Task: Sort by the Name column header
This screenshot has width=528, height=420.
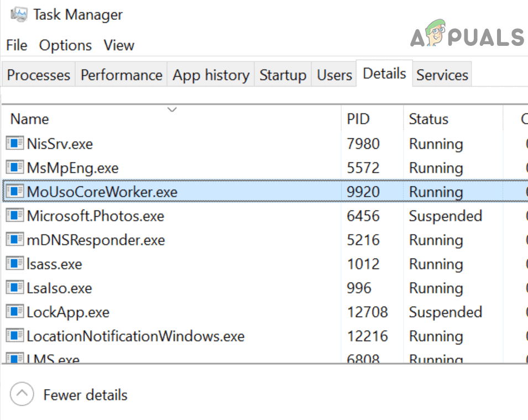Action: [x=30, y=119]
